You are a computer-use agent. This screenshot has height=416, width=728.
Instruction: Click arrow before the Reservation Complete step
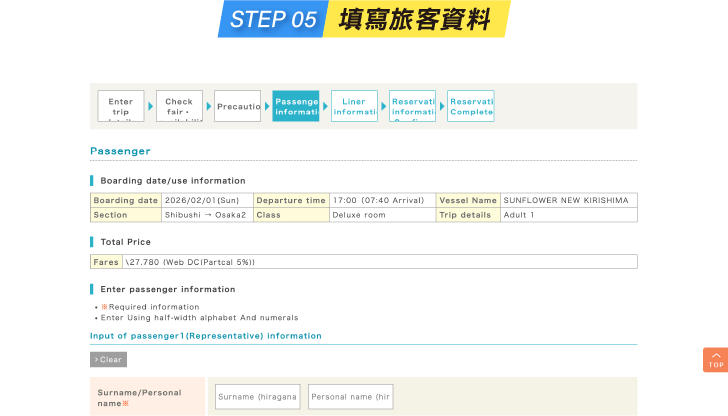coord(442,106)
